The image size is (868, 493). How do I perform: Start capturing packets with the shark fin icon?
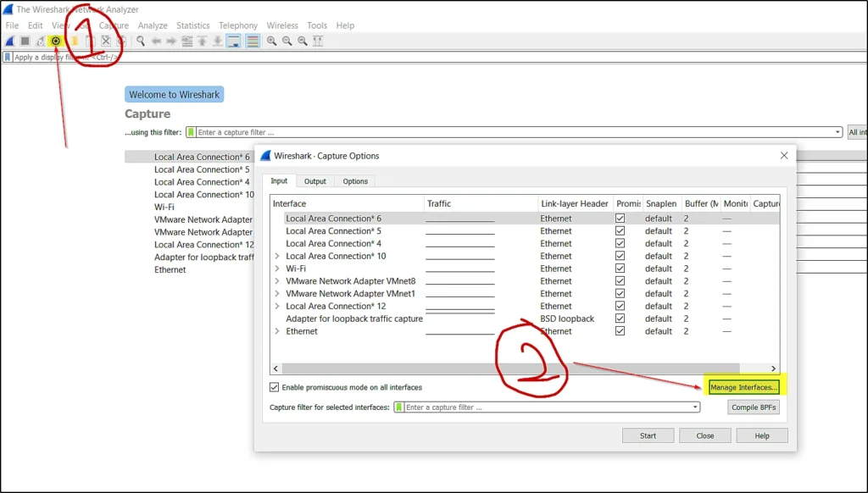tap(9, 41)
